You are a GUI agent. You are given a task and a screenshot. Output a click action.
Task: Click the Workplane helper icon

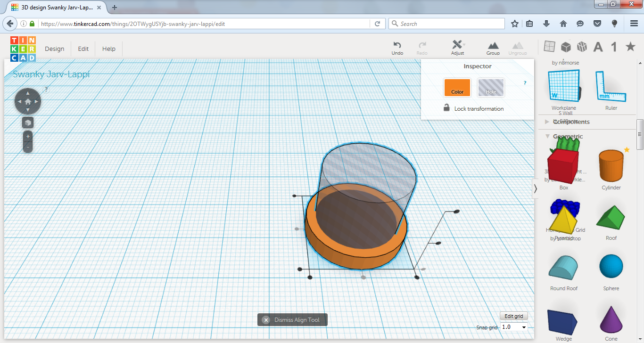point(564,85)
